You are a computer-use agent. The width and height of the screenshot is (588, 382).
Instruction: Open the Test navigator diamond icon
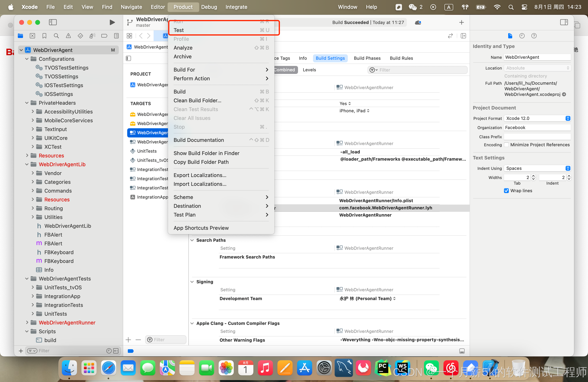pos(80,36)
